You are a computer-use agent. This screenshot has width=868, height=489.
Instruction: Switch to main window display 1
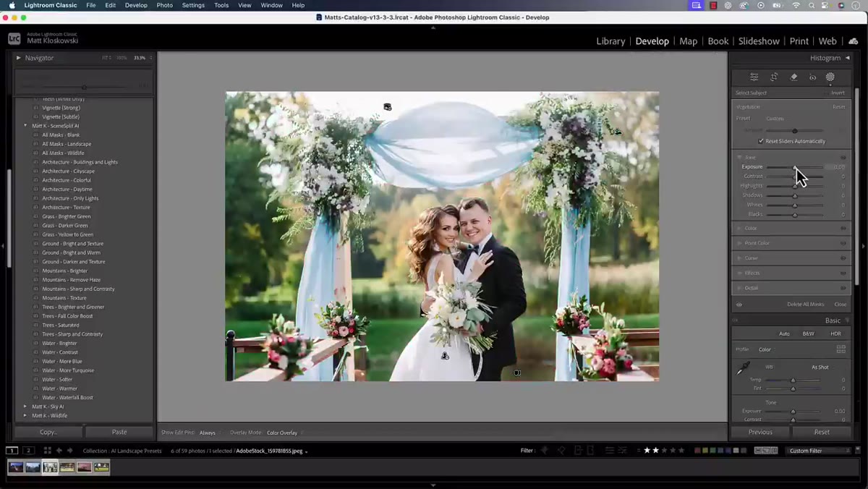pos(12,451)
